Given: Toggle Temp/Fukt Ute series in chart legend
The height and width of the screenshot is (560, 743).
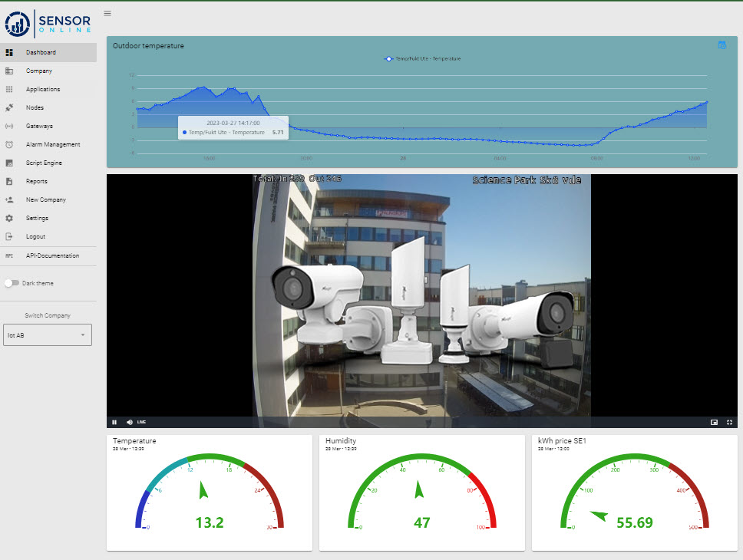Looking at the screenshot, I should [422, 58].
